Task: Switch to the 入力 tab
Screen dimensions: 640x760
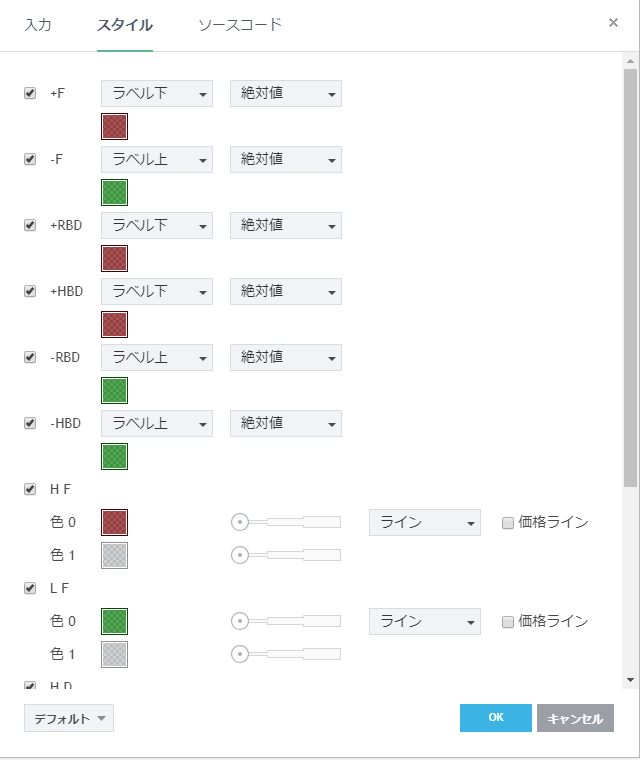Action: click(38, 24)
